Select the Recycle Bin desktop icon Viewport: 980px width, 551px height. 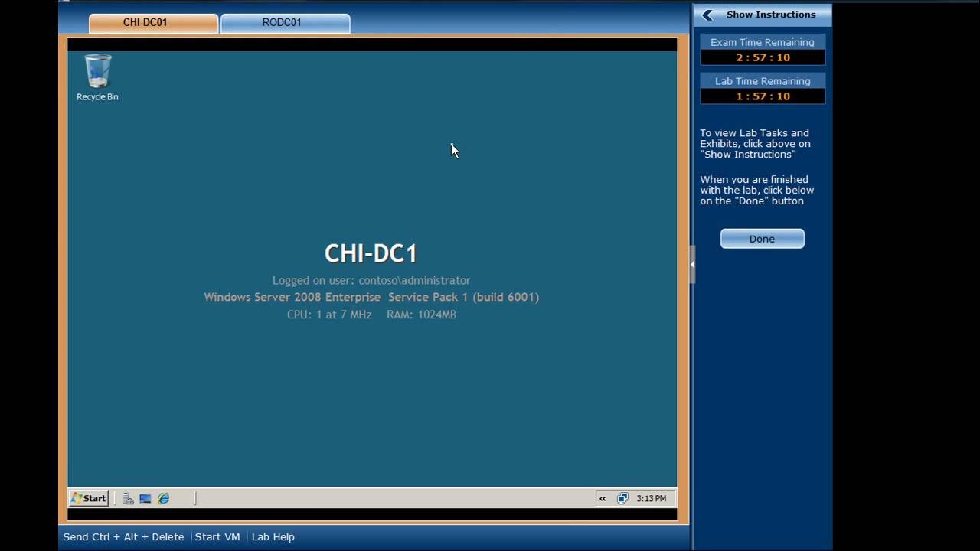[97, 77]
